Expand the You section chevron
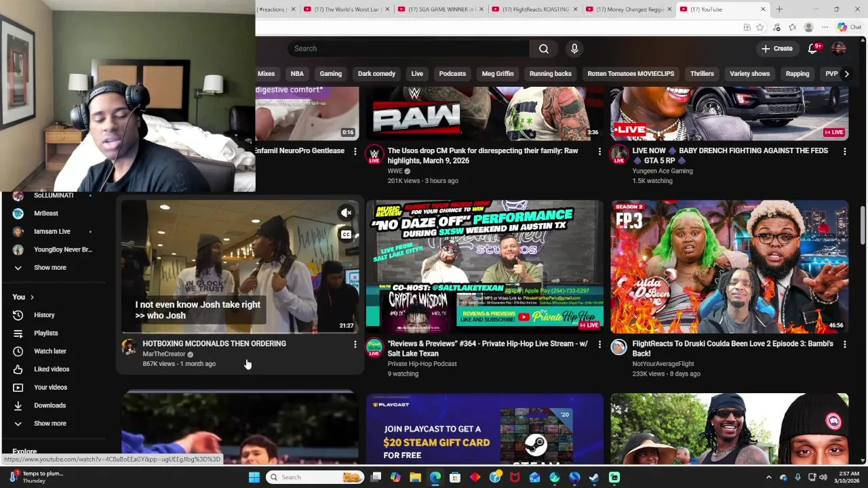 (x=31, y=297)
